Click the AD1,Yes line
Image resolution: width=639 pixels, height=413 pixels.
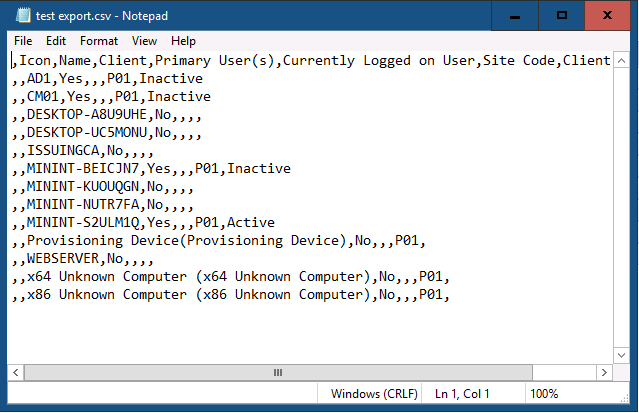pyautogui.click(x=107, y=78)
